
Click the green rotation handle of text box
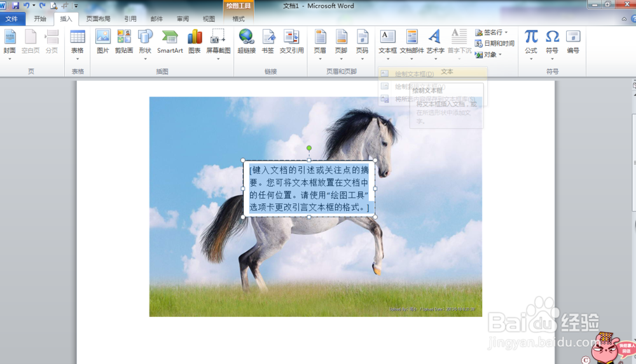[309, 148]
